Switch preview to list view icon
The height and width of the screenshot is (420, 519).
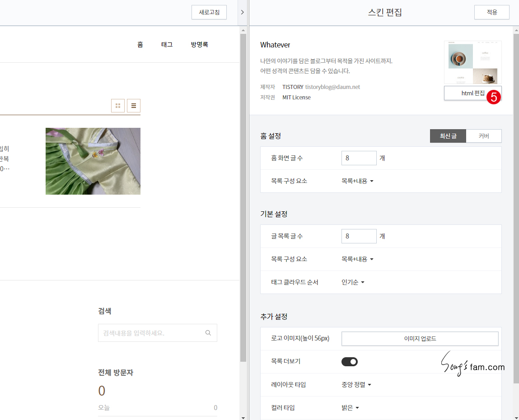tap(134, 106)
